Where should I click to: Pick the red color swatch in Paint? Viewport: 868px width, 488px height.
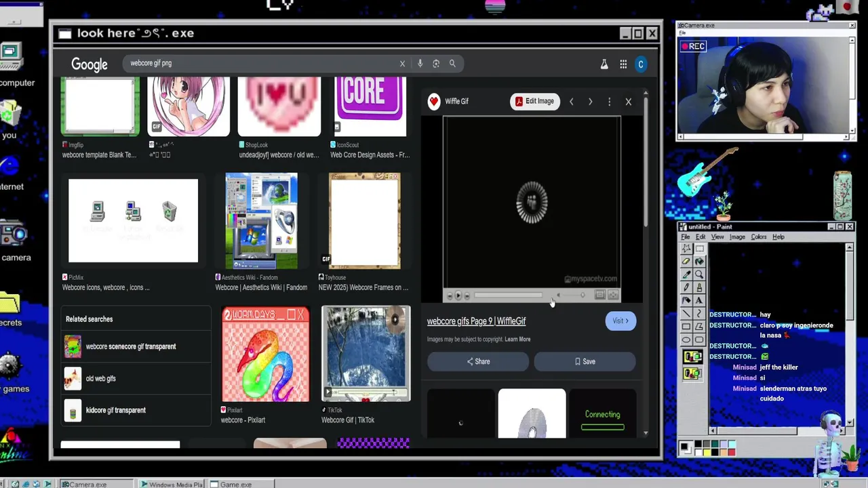click(x=730, y=451)
